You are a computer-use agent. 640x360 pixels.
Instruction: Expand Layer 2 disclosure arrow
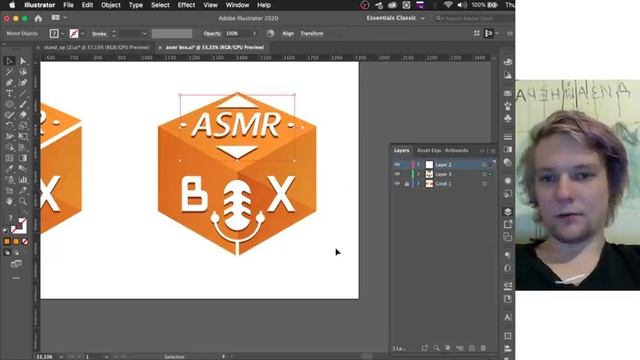418,164
